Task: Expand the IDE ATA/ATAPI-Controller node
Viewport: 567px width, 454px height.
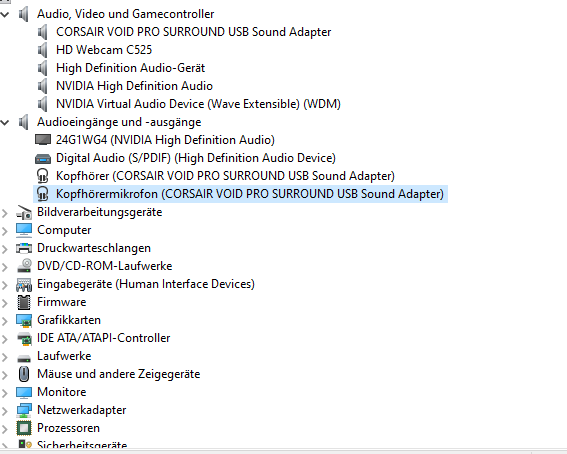Action: pos(5,339)
